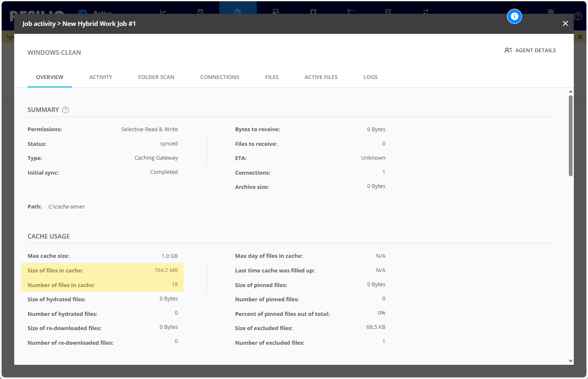Screen dimensions: 588x379
Task: Open the Folder Scan tab
Action: pos(156,77)
